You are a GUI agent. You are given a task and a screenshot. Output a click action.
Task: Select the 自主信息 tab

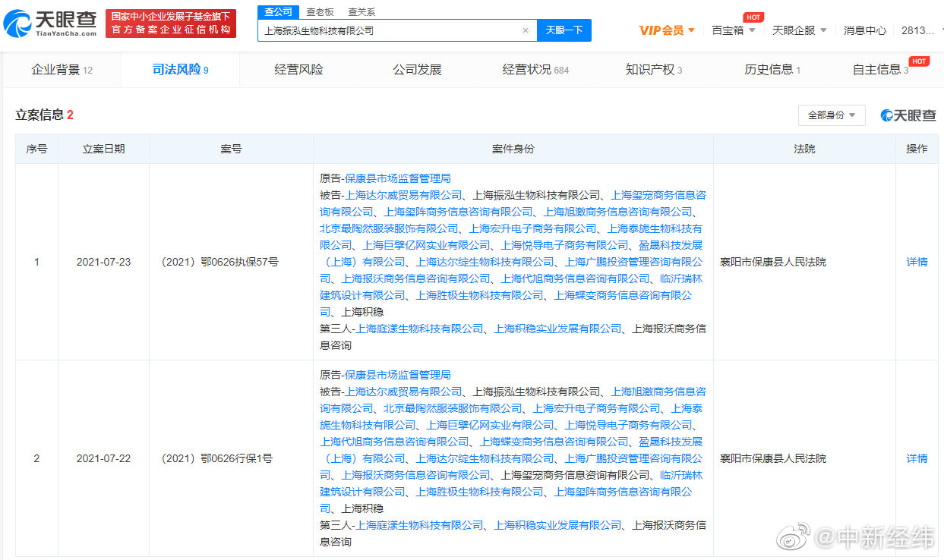point(883,69)
